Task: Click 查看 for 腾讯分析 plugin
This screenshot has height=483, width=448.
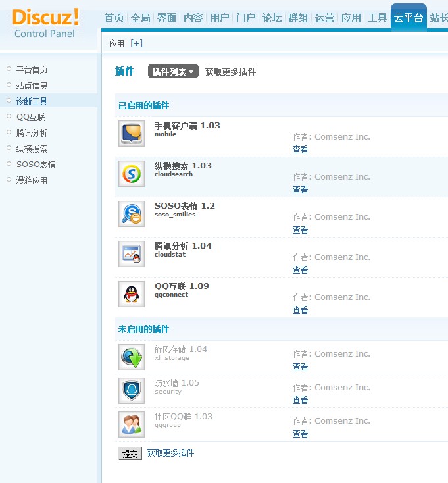Action: (x=300, y=270)
